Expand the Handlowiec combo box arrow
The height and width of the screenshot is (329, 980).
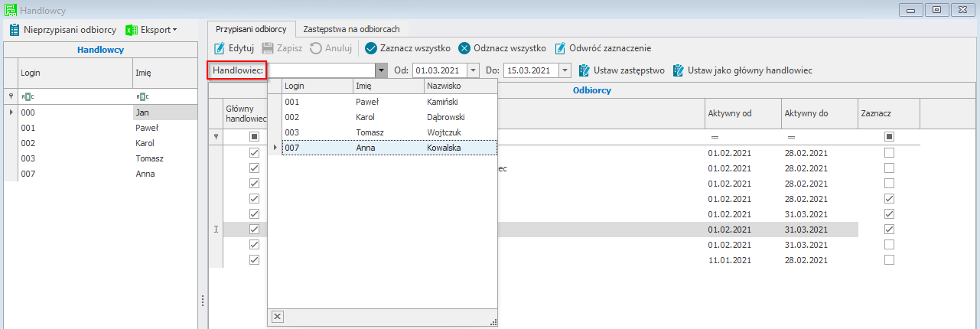click(x=380, y=70)
